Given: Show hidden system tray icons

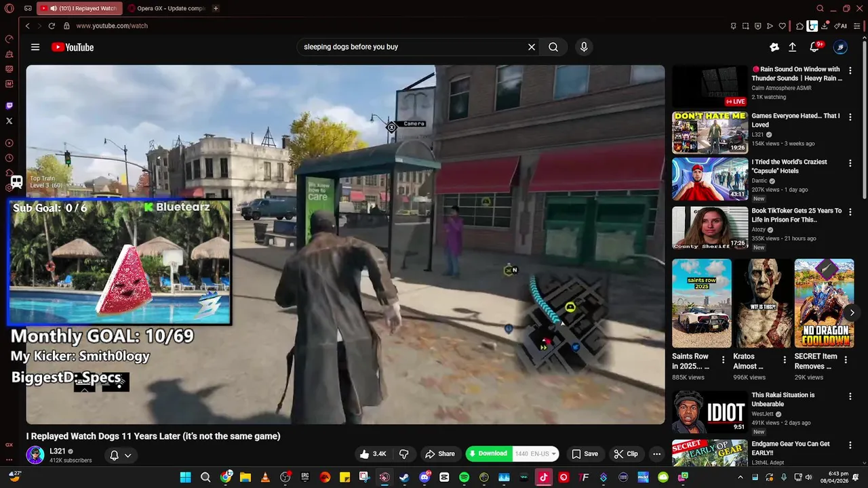Looking at the screenshot, I should 740,477.
